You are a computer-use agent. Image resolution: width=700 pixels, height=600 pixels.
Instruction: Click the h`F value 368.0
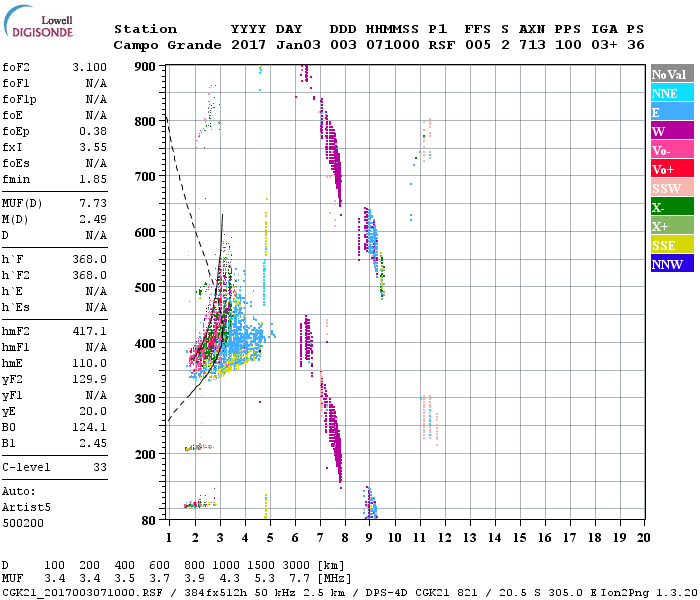point(89,260)
